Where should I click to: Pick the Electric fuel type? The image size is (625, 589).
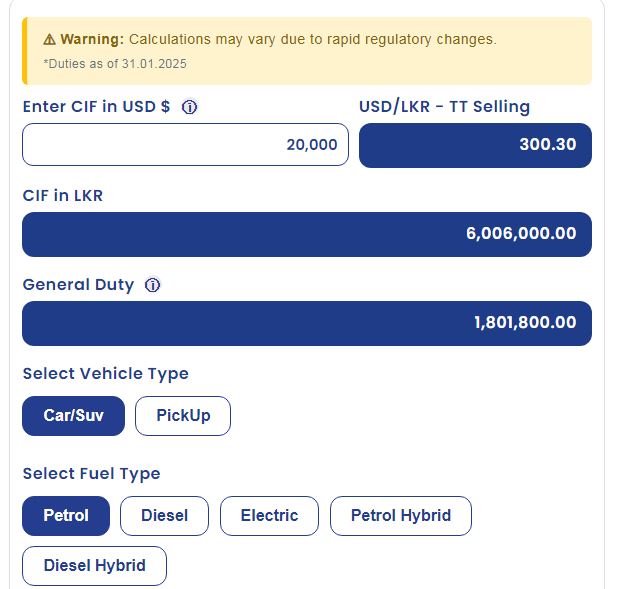click(x=269, y=516)
